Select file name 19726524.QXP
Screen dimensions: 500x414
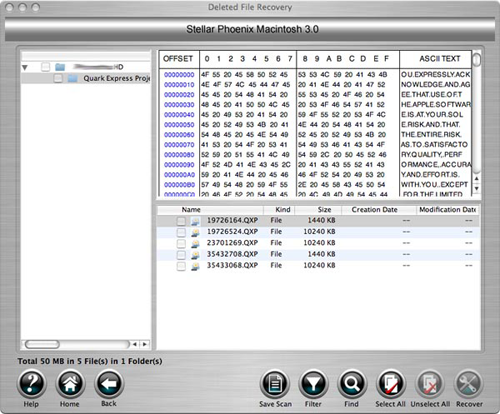(232, 232)
